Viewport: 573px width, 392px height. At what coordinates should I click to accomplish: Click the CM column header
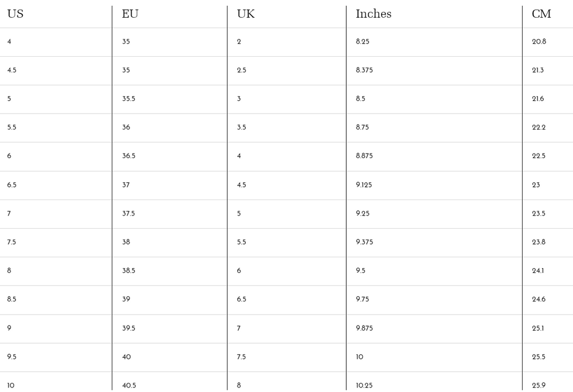click(541, 14)
